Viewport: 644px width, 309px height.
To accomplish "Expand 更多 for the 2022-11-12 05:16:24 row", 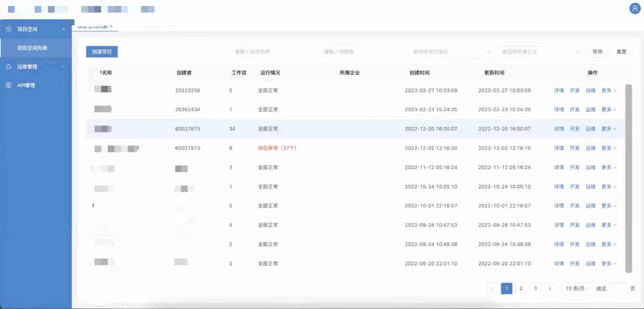I will click(x=609, y=167).
